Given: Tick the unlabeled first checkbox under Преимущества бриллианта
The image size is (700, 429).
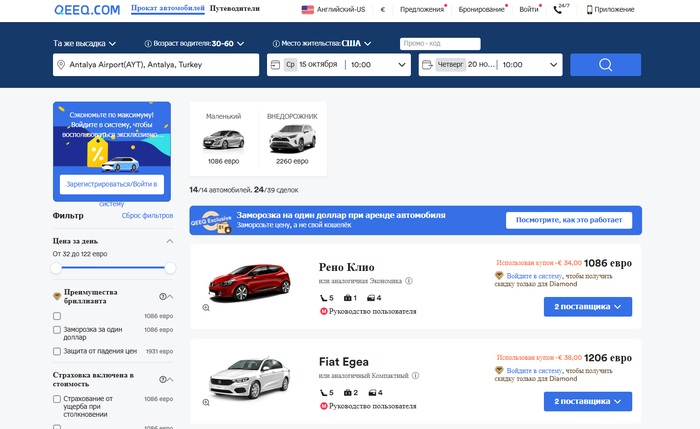Looking at the screenshot, I should click(57, 316).
